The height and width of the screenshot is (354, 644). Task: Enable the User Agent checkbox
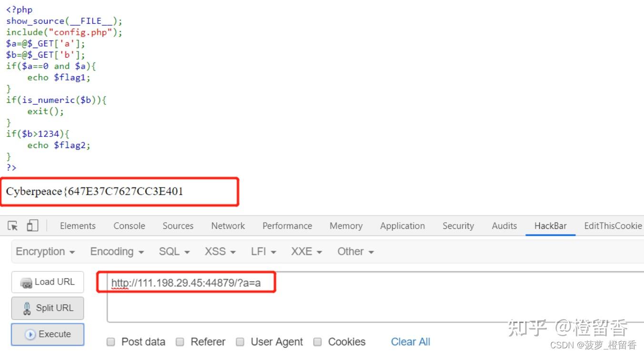240,342
